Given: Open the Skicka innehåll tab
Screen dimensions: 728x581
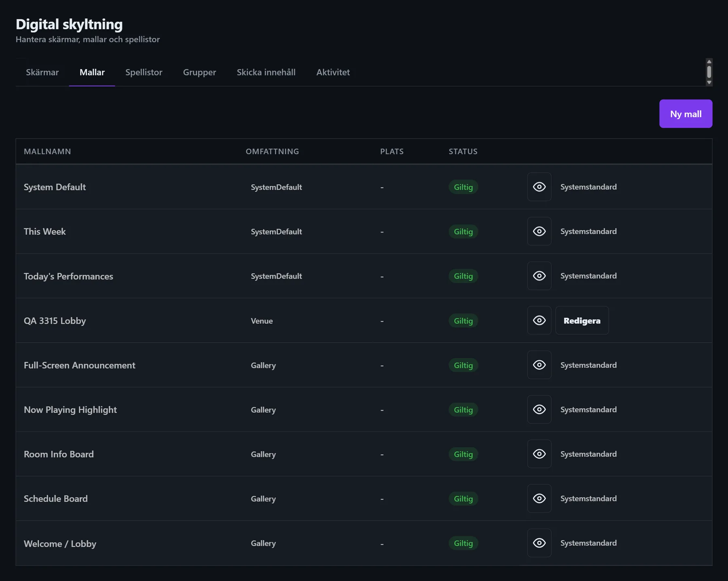Looking at the screenshot, I should [266, 72].
